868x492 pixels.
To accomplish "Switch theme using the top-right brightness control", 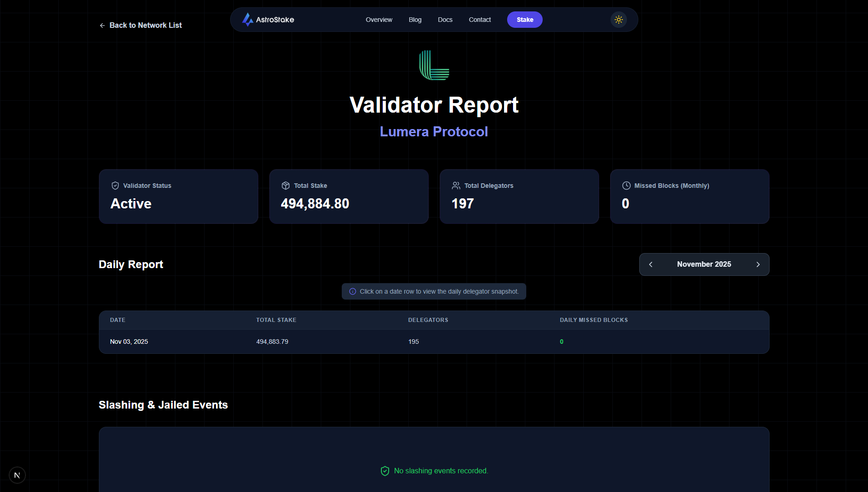I will (618, 19).
